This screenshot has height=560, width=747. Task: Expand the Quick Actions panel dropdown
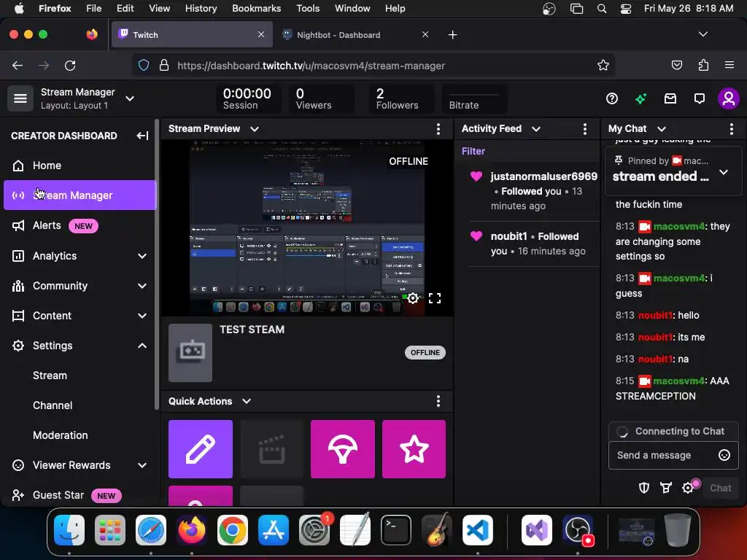pos(247,402)
